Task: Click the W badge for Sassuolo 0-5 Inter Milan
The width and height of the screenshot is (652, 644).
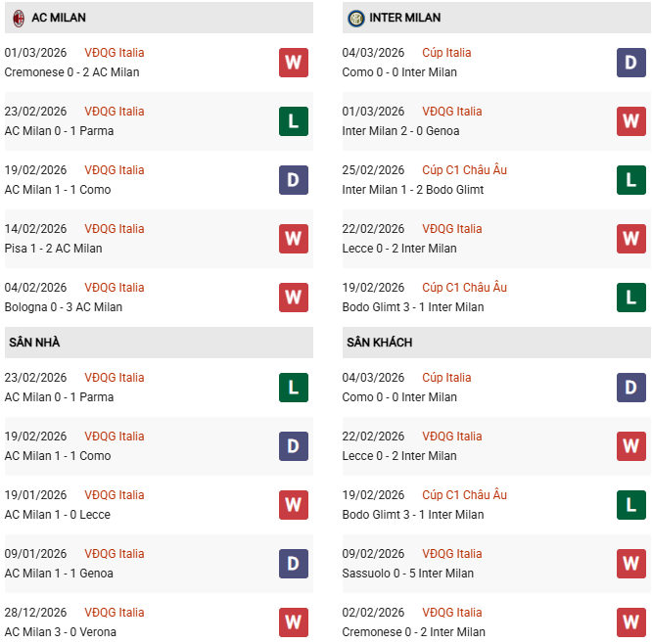Action: point(631,564)
